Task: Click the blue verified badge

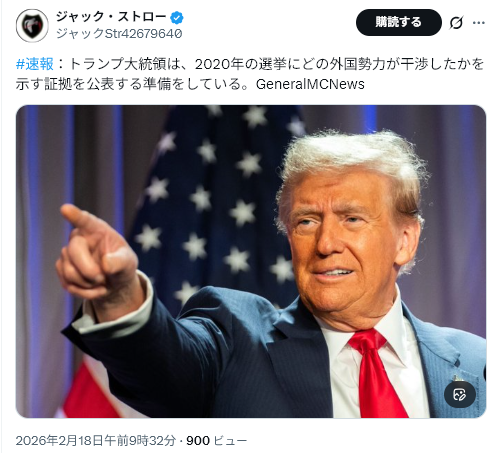Action: tap(177, 17)
